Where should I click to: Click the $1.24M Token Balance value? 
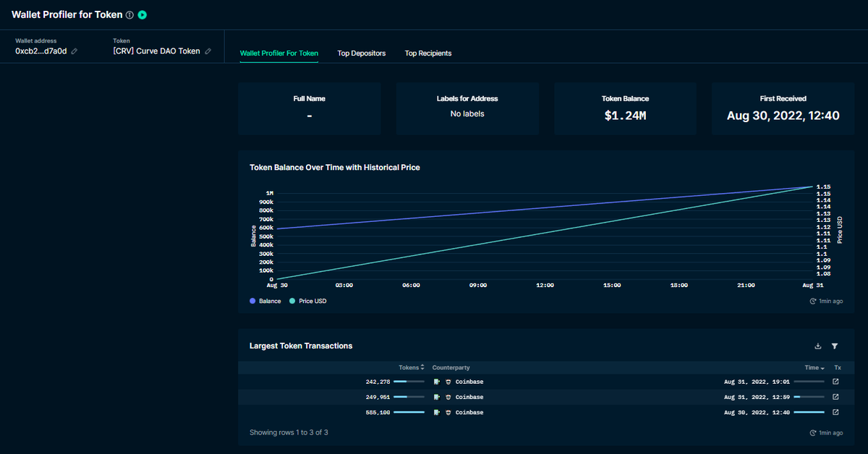click(x=625, y=115)
